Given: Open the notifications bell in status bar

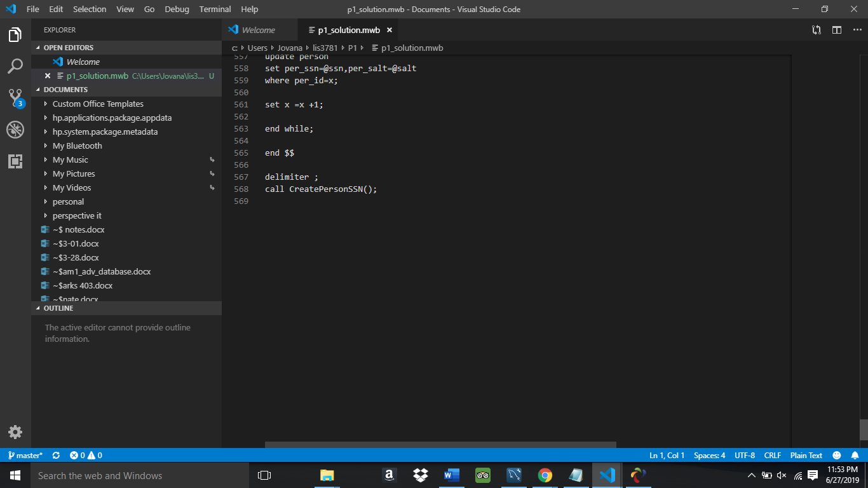Looking at the screenshot, I should (x=855, y=456).
